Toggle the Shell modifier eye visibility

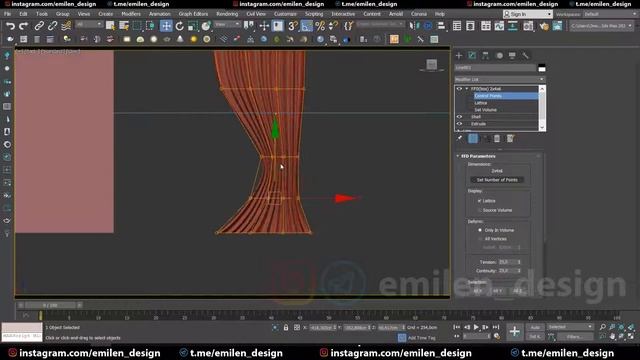pyautogui.click(x=459, y=117)
